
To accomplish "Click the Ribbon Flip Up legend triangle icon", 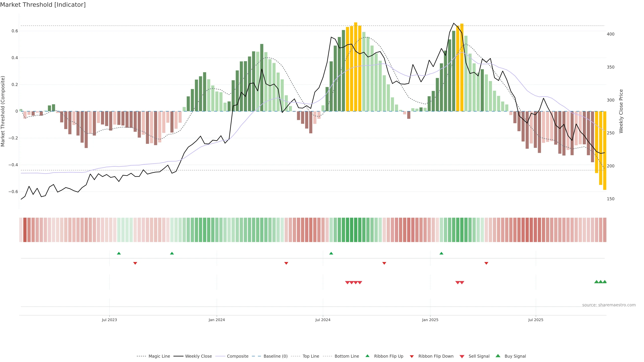I will click(367, 356).
